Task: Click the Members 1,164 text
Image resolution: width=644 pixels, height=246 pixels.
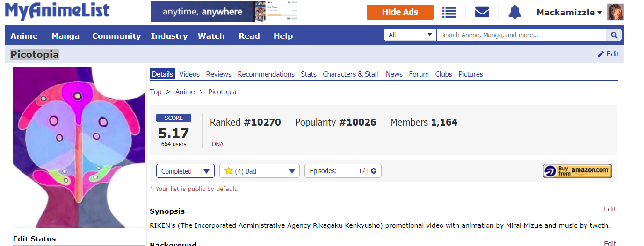Action: tap(424, 122)
